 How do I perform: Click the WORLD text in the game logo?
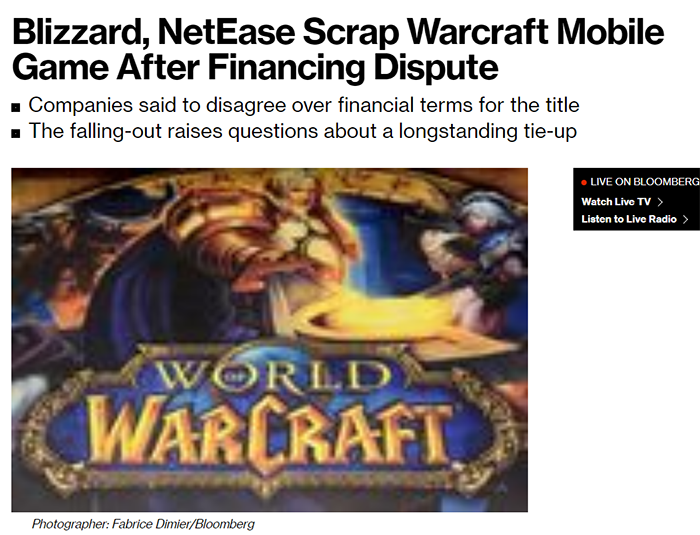[x=272, y=374]
